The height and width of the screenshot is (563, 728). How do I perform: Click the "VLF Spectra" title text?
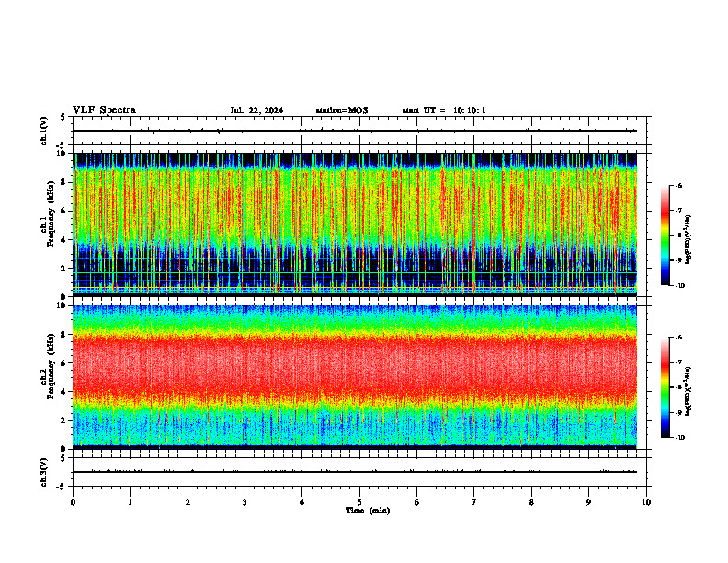coord(104,110)
